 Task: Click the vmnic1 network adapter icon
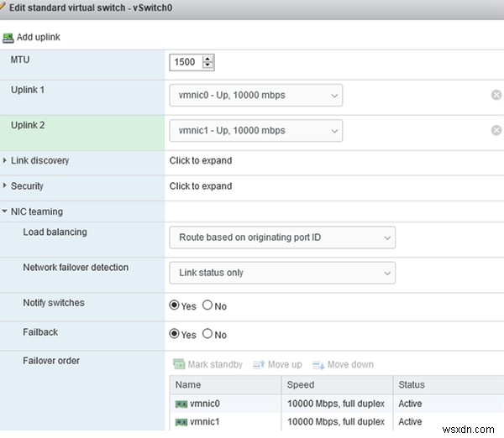[x=181, y=422]
